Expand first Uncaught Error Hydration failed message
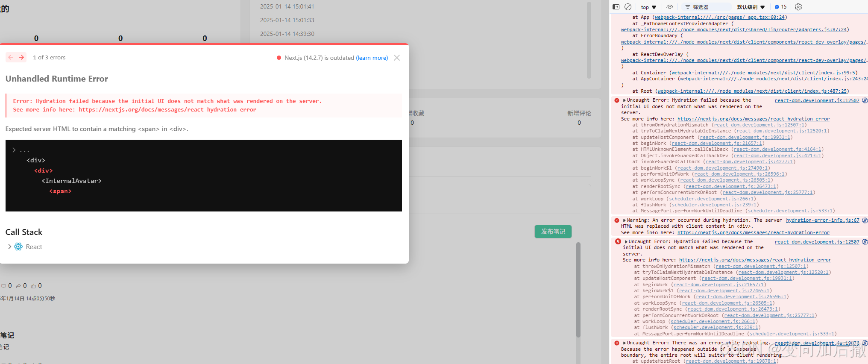 pyautogui.click(x=625, y=100)
